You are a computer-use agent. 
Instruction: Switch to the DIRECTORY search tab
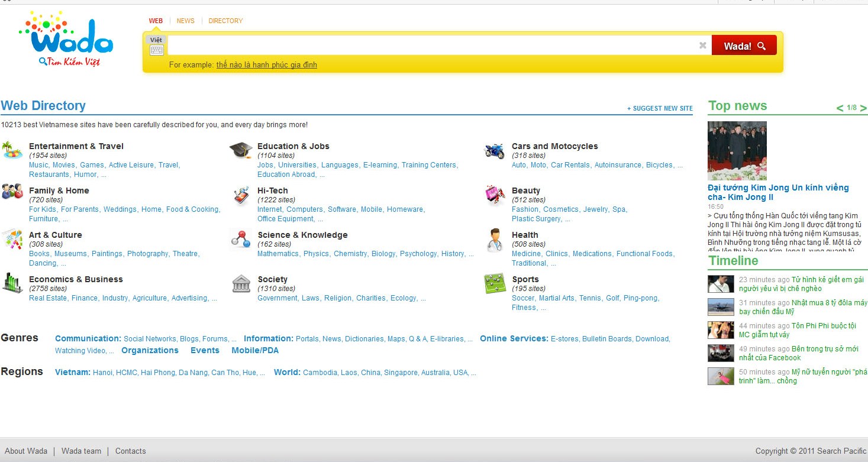(x=225, y=21)
